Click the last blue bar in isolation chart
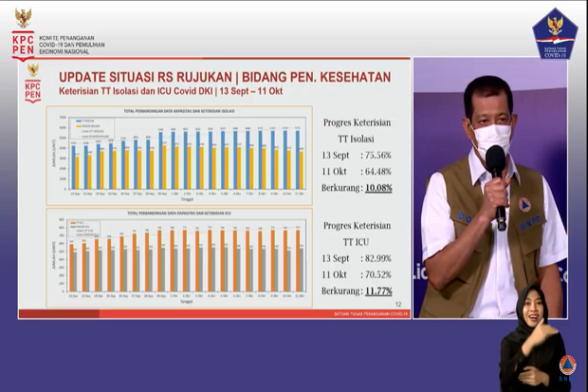This screenshot has height=392, width=588. [x=297, y=160]
